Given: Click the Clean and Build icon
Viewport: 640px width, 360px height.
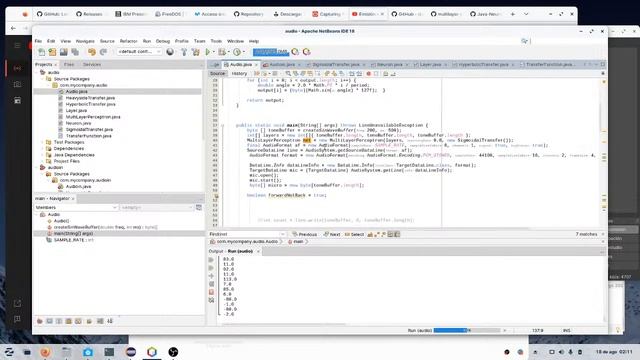Looking at the screenshot, I should tap(196, 52).
